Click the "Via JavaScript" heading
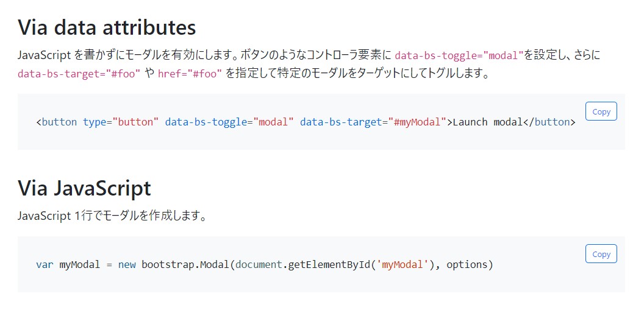The width and height of the screenshot is (644, 310). (85, 189)
